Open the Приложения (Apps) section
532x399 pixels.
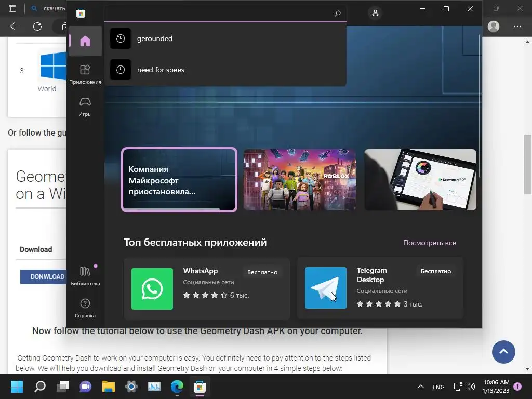85,74
